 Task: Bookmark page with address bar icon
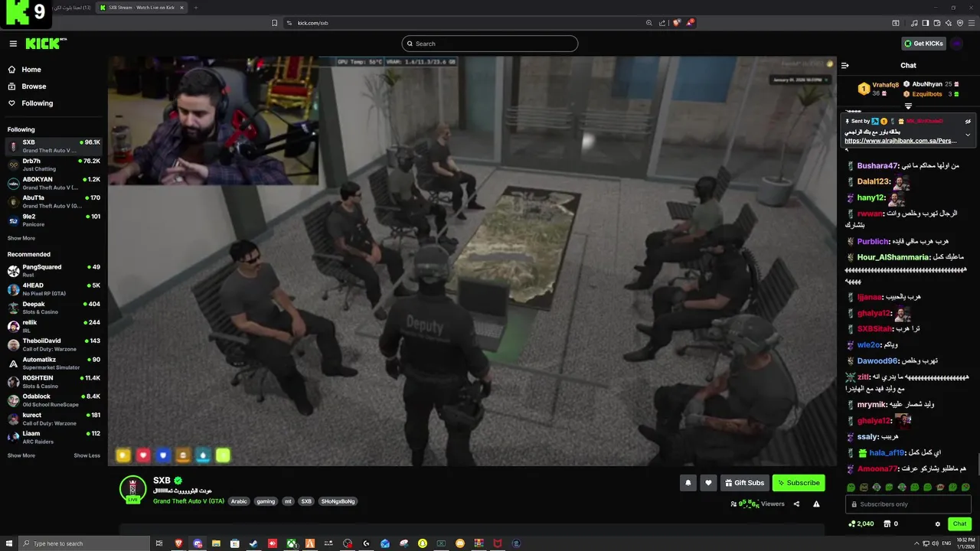tap(275, 23)
